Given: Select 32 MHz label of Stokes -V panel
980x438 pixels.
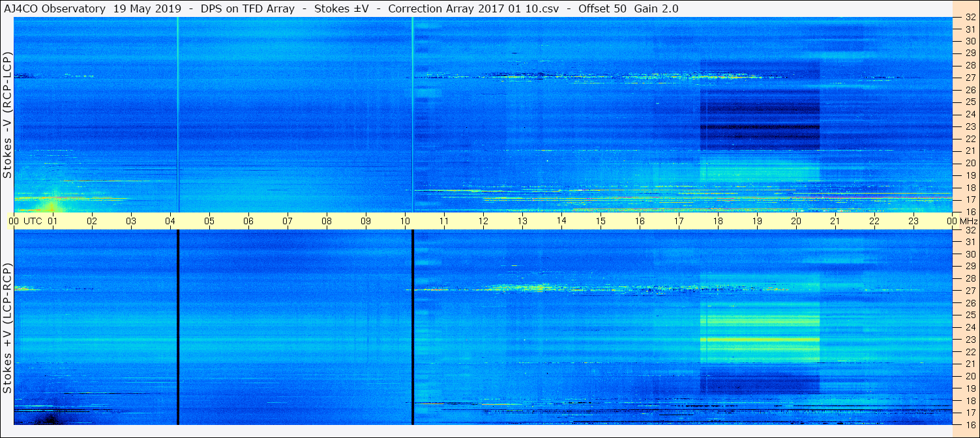Looking at the screenshot, I should click(x=970, y=18).
